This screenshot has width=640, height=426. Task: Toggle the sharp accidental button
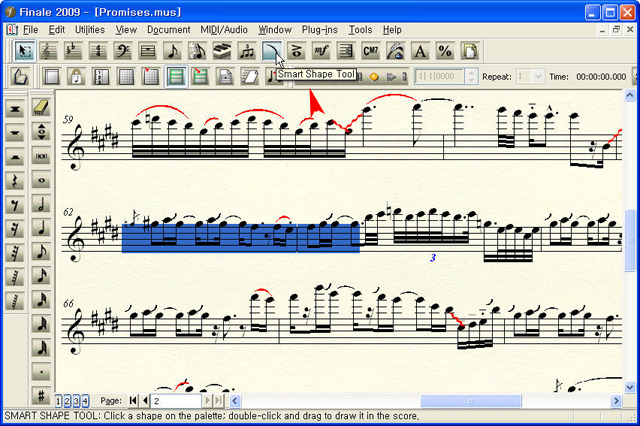click(x=41, y=395)
